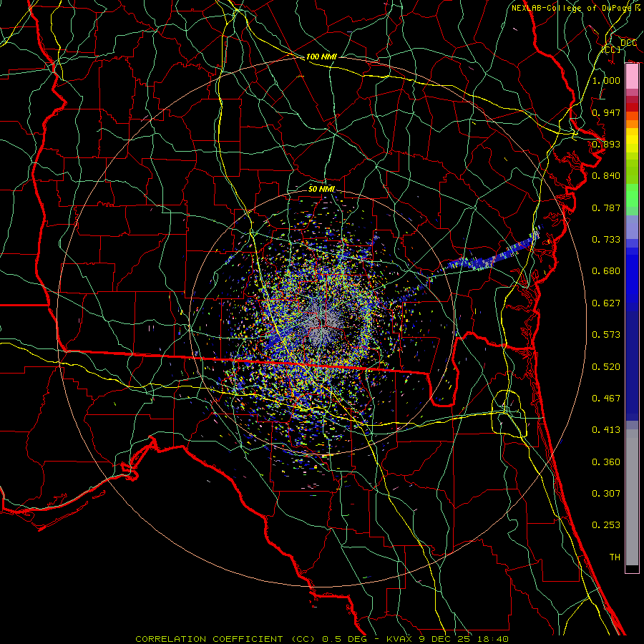
Task: Click the 0.680 scale value
Action: [x=606, y=271]
